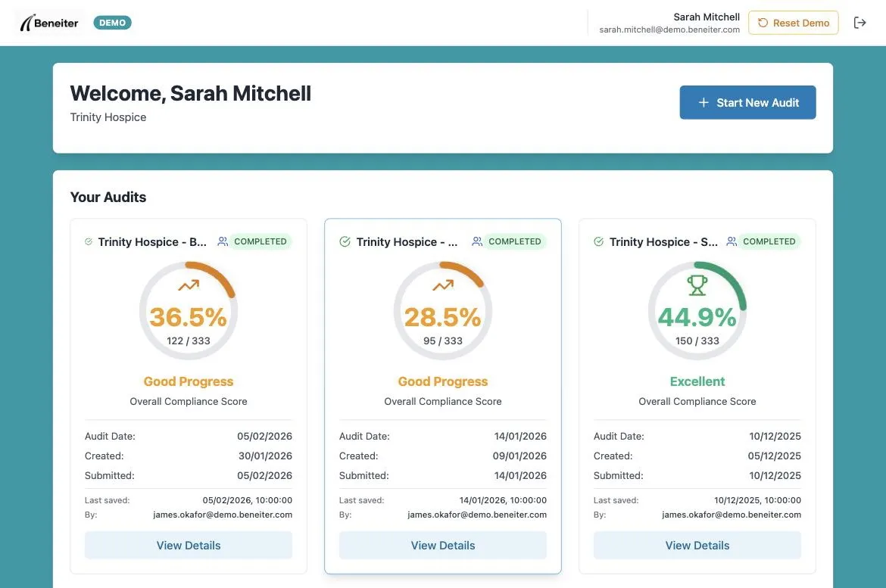Click the last saved time '05/02/2026, 10:00:00'
The width and height of the screenshot is (886, 588).
pos(248,500)
